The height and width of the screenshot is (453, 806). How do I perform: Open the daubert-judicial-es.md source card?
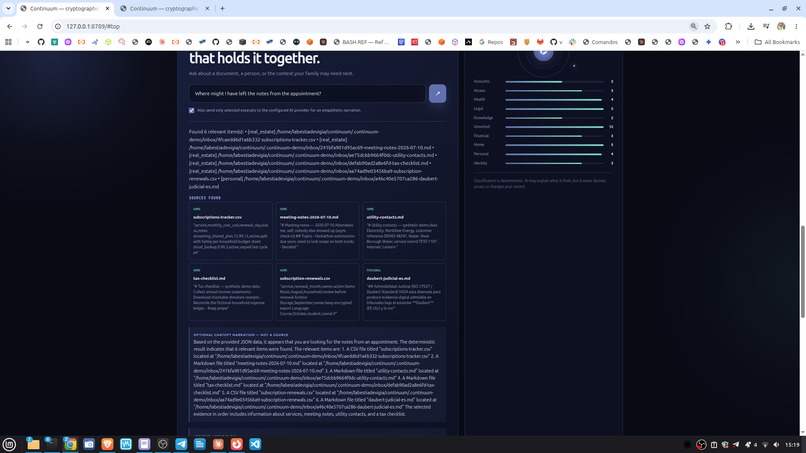tap(404, 292)
